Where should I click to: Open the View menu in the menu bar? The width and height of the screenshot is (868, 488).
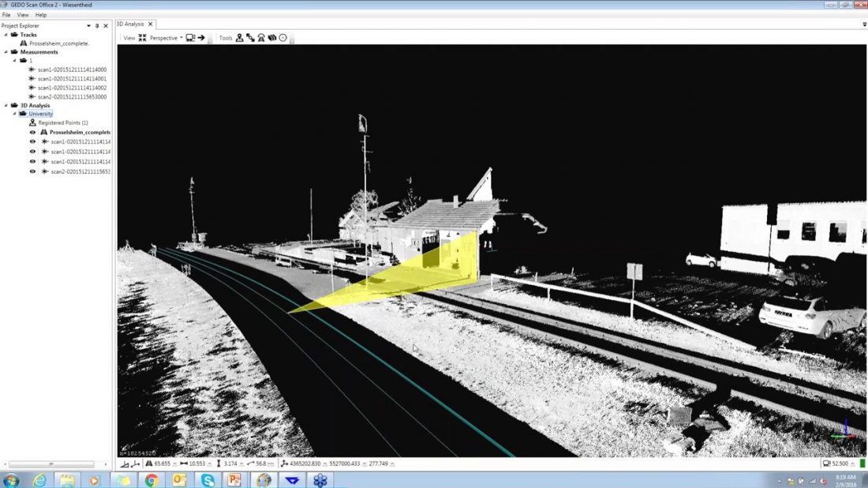click(22, 13)
